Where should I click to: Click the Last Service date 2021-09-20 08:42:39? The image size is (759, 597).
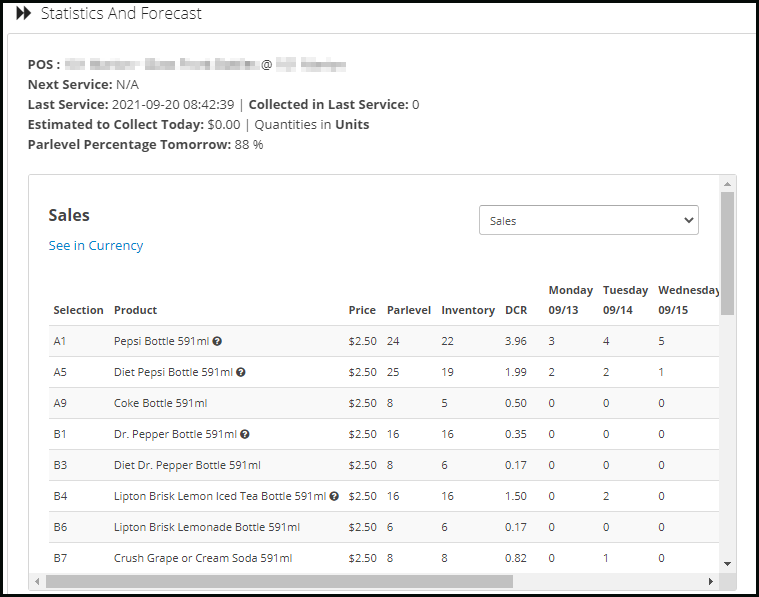click(x=173, y=105)
